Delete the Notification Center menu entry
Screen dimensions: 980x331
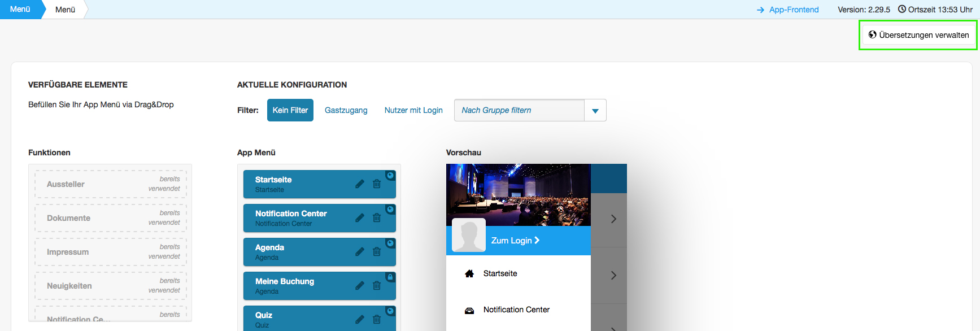(x=377, y=217)
